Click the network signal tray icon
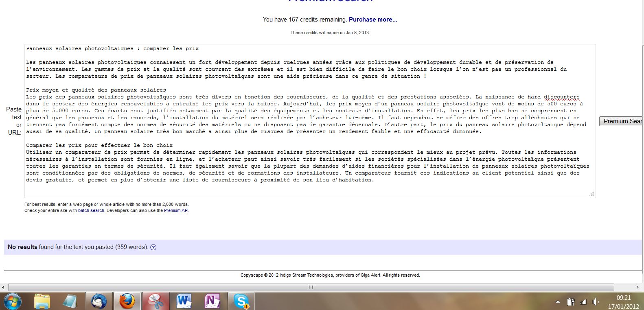The height and width of the screenshot is (310, 644). pos(583,302)
